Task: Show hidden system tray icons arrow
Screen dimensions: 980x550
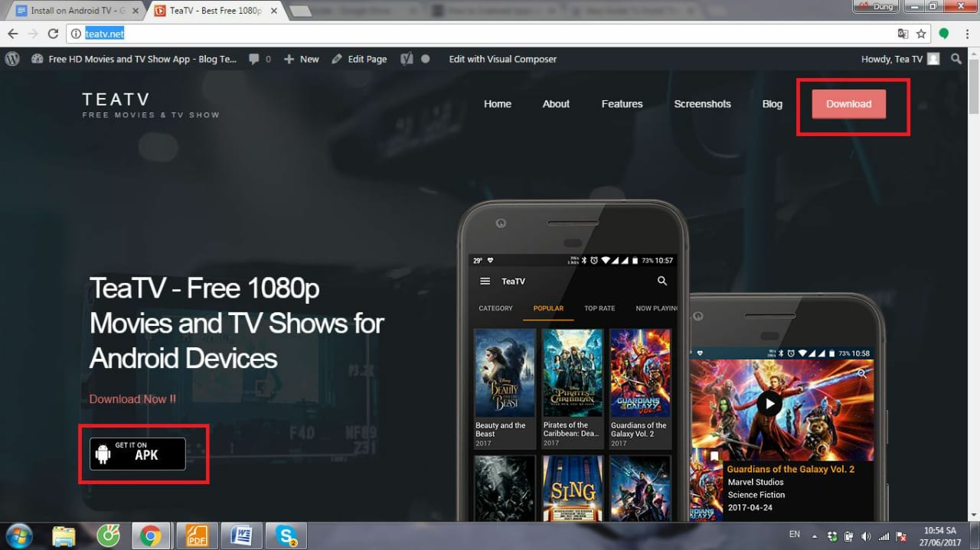Action: 815,535
